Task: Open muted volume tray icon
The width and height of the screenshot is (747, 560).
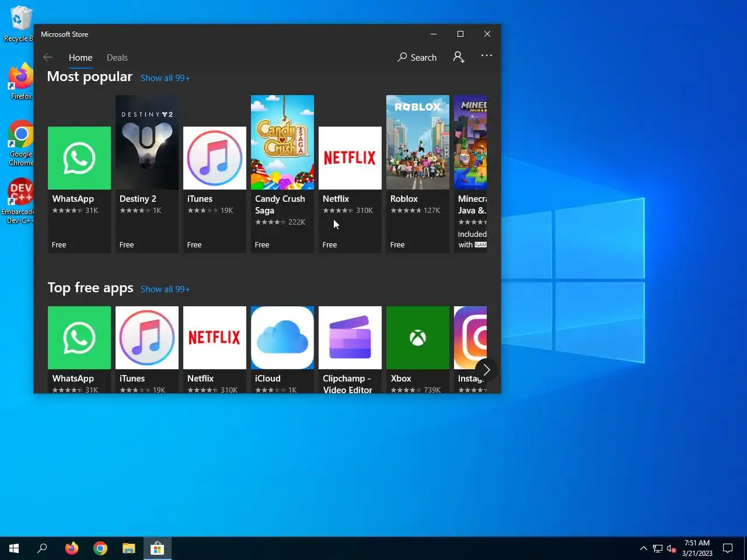Action: pyautogui.click(x=671, y=548)
